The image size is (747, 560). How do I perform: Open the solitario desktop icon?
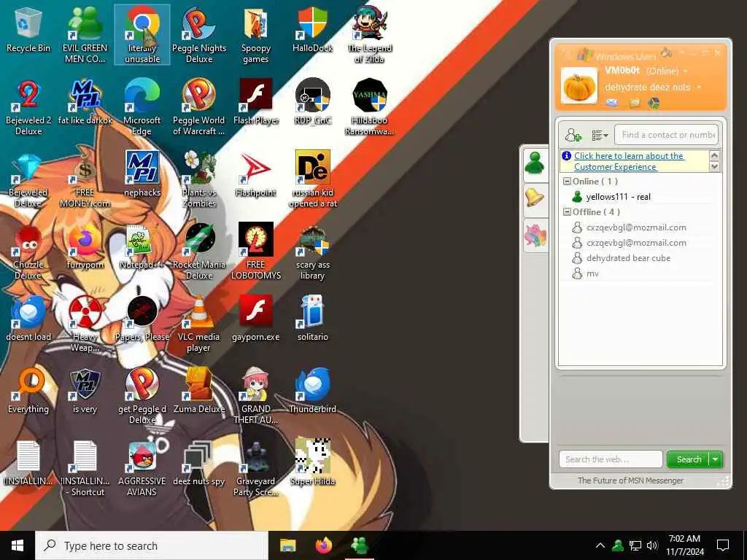coord(312,318)
